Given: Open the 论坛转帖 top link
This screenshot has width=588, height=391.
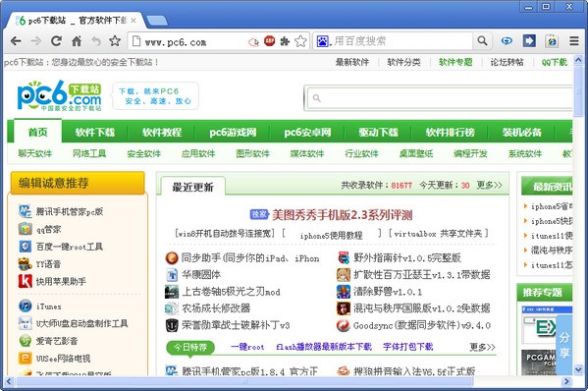Looking at the screenshot, I should click(507, 62).
